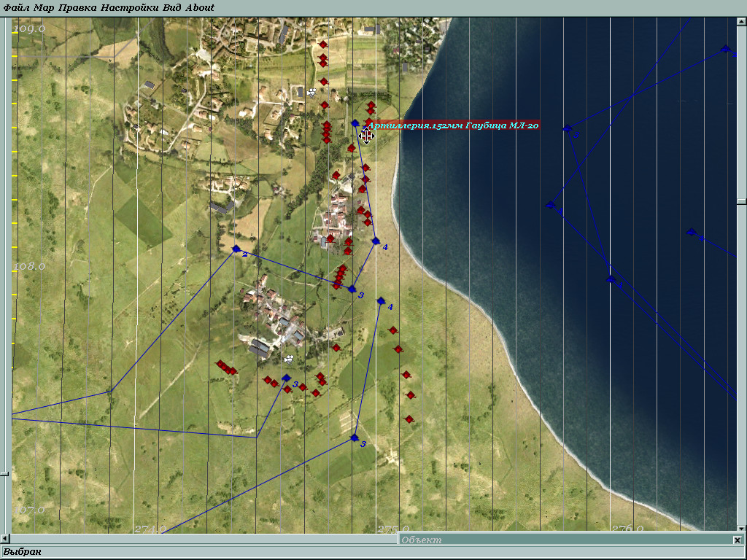Click the 274.0 grid coordinate label
This screenshot has width=747, height=560.
[150, 529]
